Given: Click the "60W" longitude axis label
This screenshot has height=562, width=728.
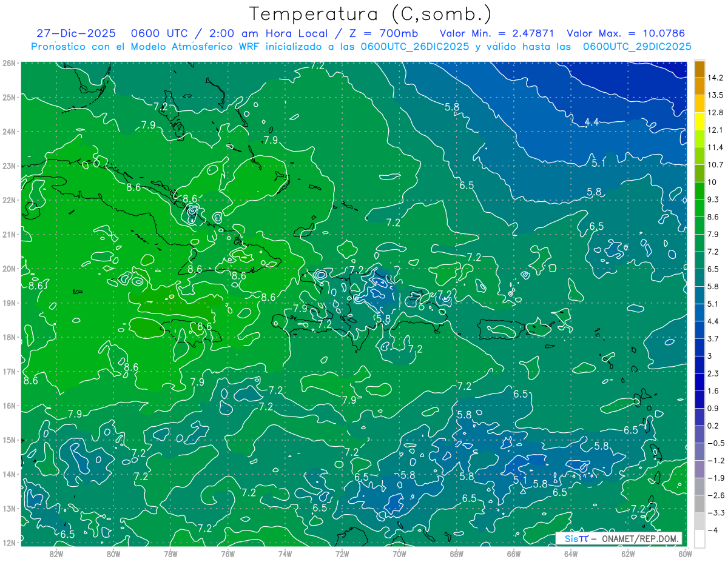Looking at the screenshot, I should (x=685, y=554).
